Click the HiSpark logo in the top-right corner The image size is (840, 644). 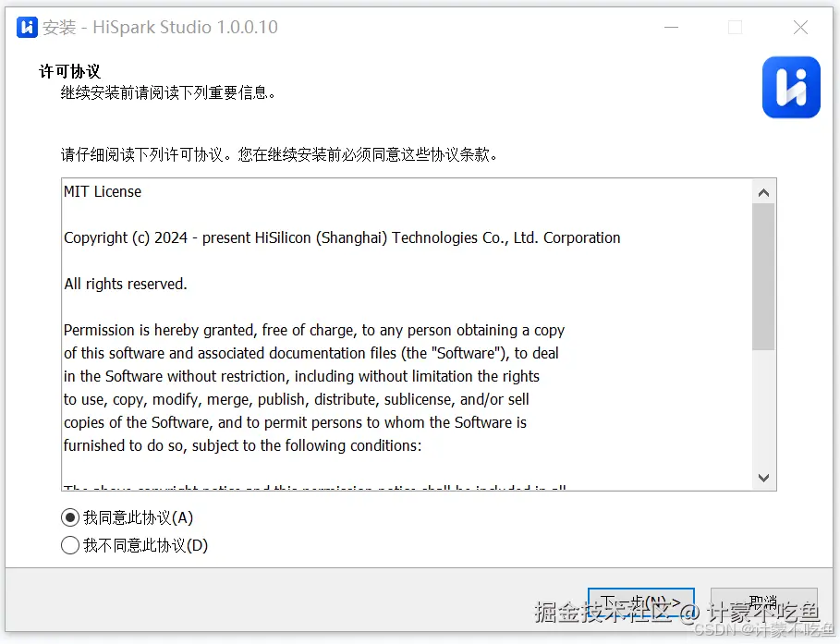[x=791, y=88]
